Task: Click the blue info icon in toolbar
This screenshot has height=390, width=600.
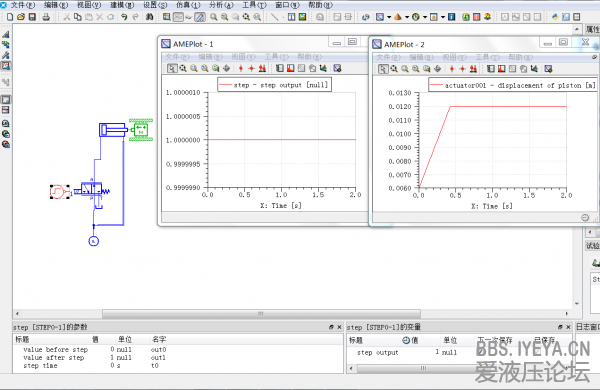Action: [452, 17]
